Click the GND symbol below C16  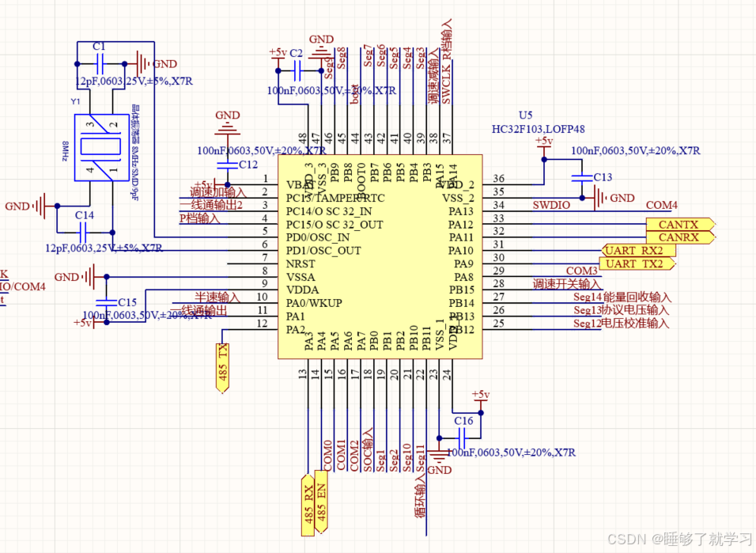(x=439, y=457)
